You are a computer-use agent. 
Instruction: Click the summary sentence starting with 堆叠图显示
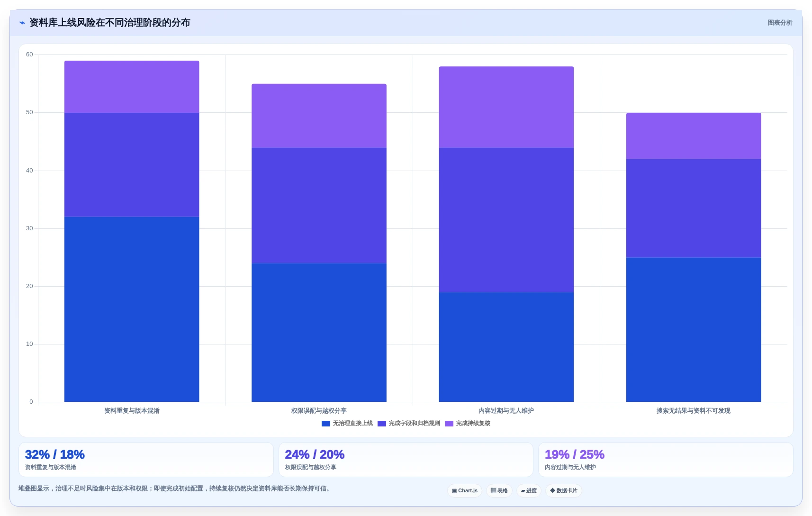tap(174, 489)
